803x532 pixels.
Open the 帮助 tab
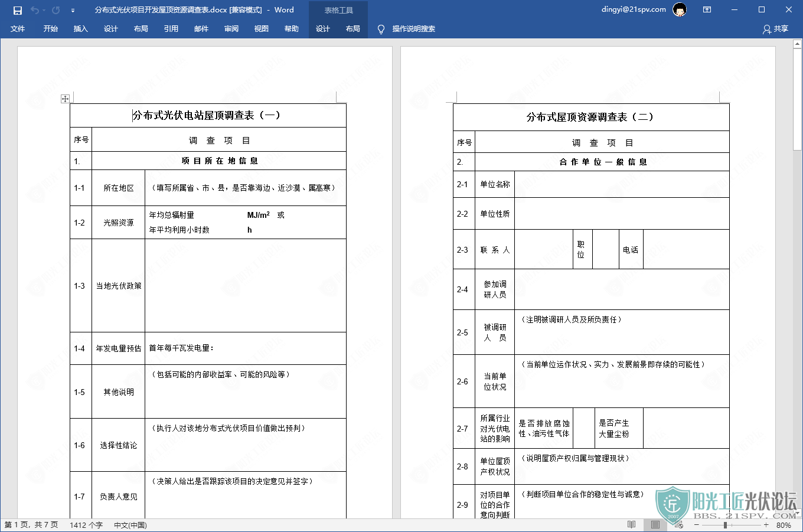(291, 28)
